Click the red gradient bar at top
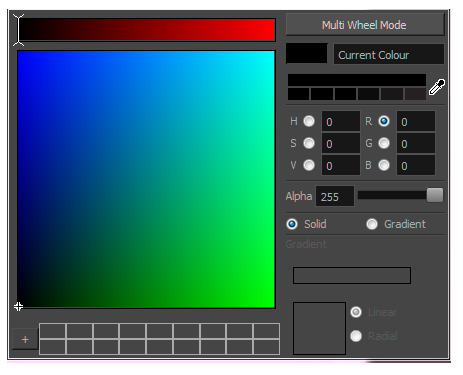Viewport: 463px width, 375px height. coord(147,30)
